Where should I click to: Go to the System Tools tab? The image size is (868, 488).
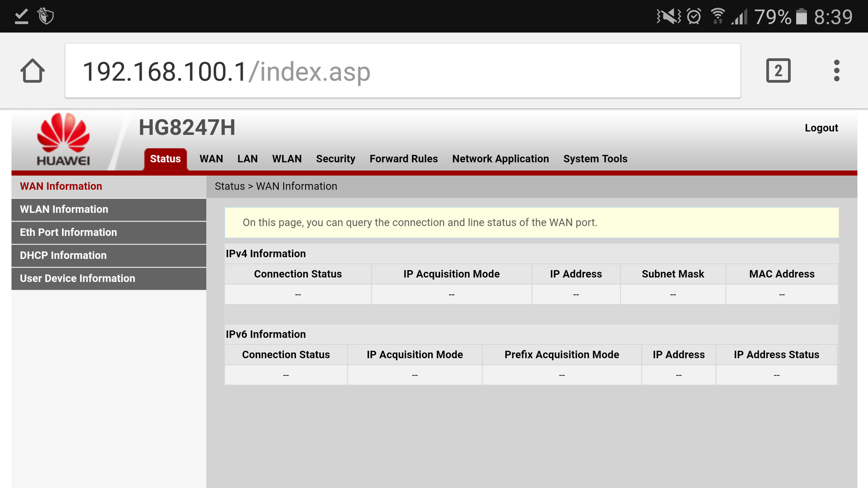pos(595,159)
